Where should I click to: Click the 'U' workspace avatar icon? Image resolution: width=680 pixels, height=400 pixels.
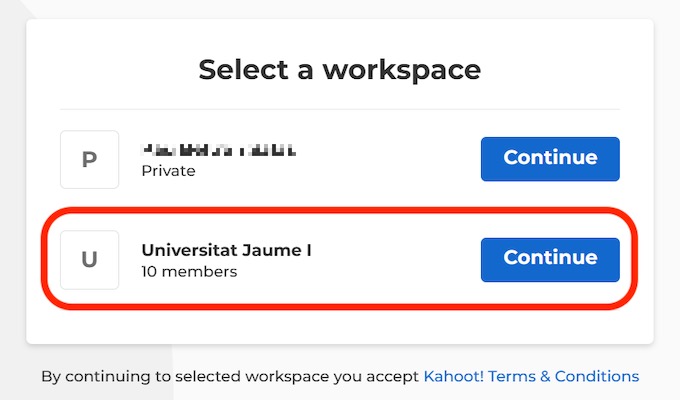coord(89,260)
